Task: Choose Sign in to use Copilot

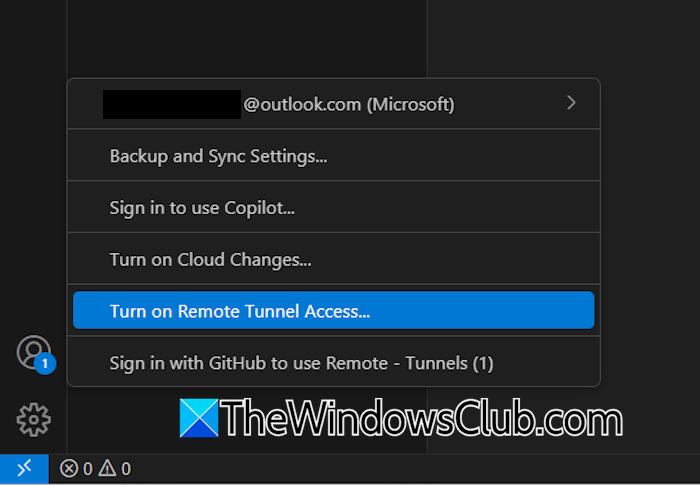Action: point(202,208)
